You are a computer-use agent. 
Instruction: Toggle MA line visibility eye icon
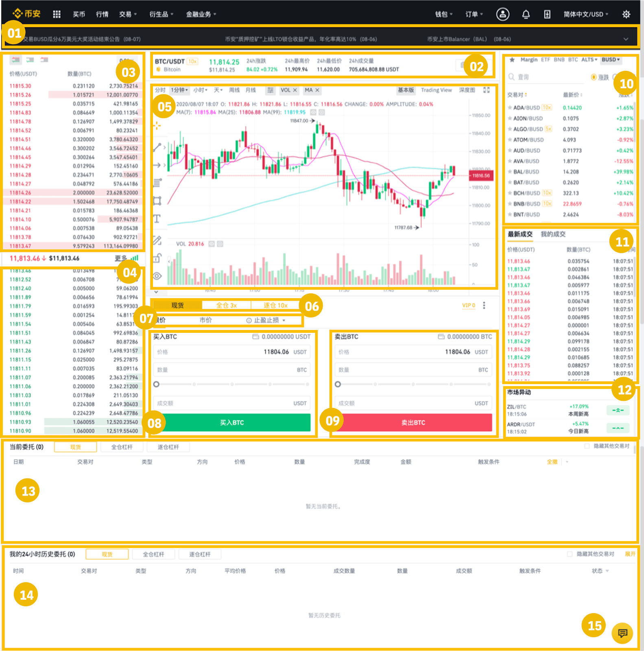(313, 112)
